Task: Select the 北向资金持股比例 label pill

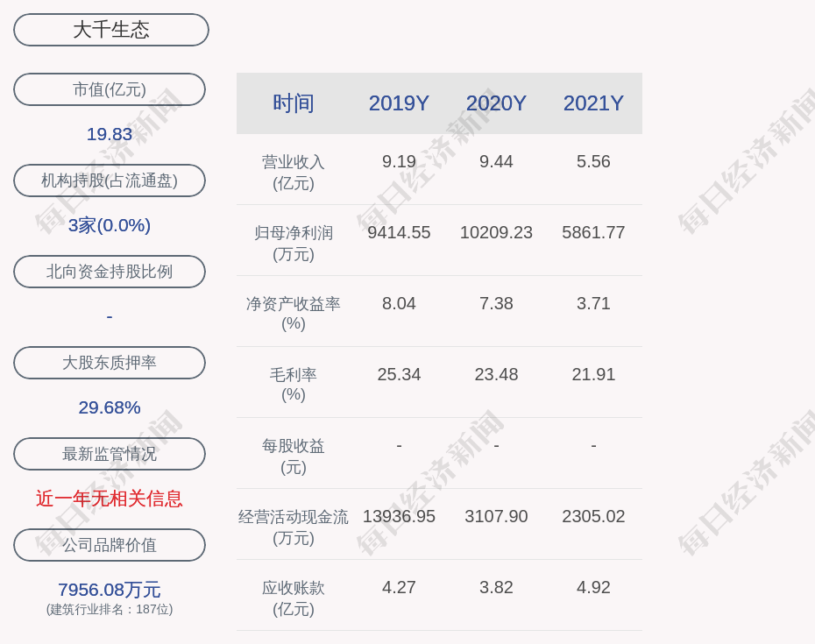Action: tap(110, 272)
